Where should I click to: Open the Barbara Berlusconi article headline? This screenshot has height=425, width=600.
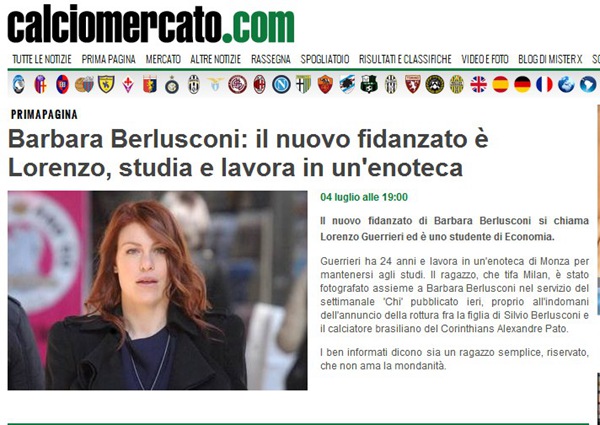coord(248,153)
